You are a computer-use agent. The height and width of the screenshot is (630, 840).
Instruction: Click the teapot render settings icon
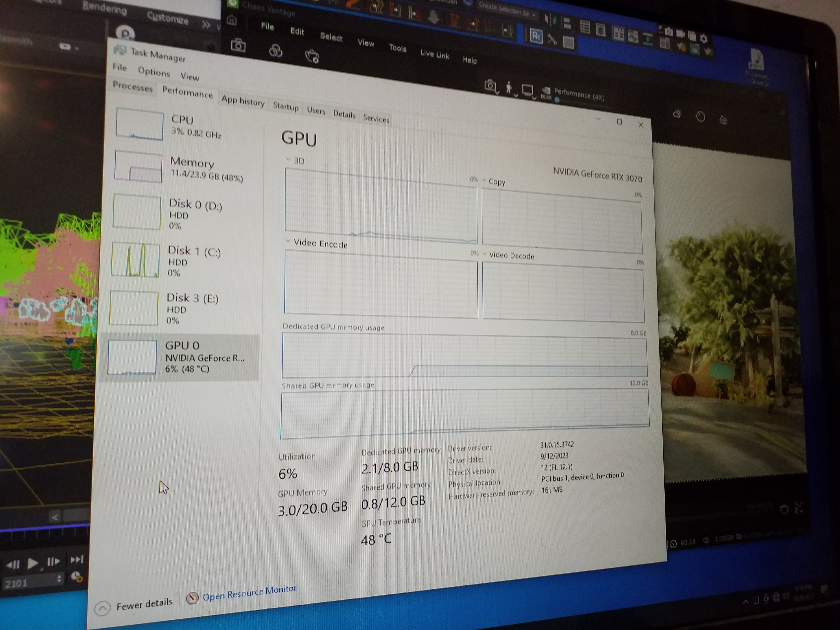[x=312, y=56]
